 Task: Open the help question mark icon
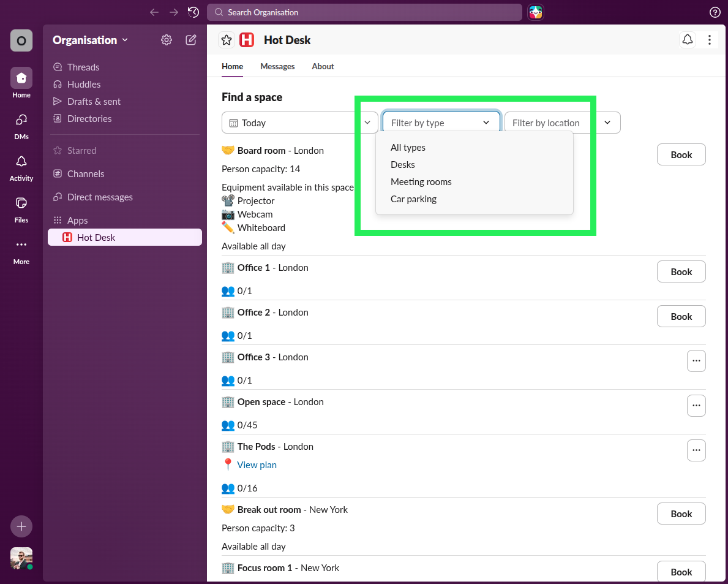715,12
